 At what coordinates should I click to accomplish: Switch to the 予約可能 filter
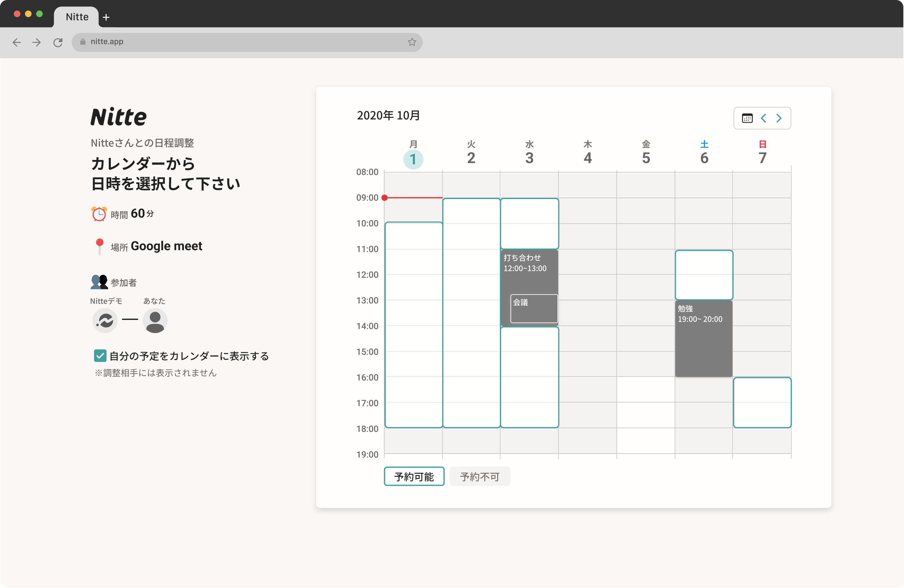pyautogui.click(x=413, y=476)
